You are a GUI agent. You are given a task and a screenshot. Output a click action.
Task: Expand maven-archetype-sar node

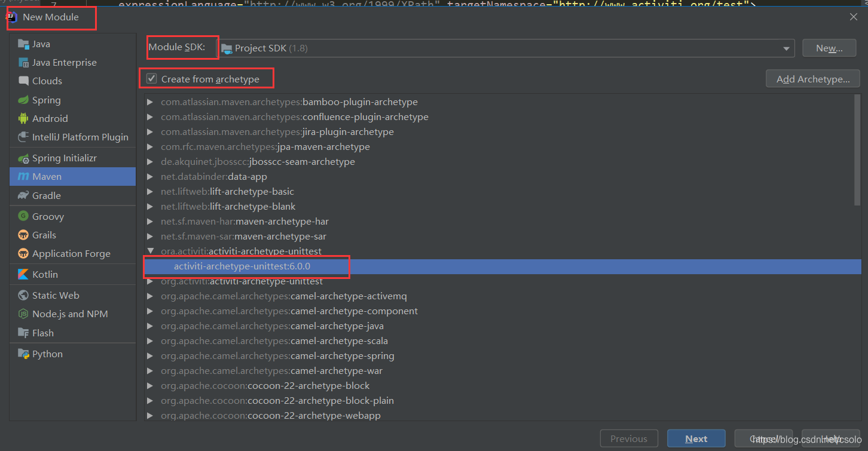click(150, 237)
